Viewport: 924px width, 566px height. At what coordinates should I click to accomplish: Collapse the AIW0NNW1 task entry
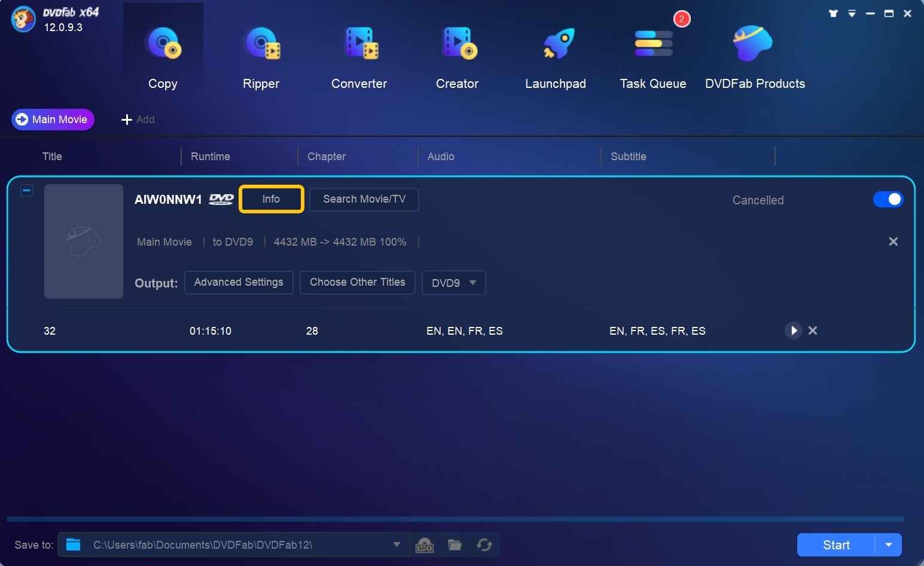[26, 191]
